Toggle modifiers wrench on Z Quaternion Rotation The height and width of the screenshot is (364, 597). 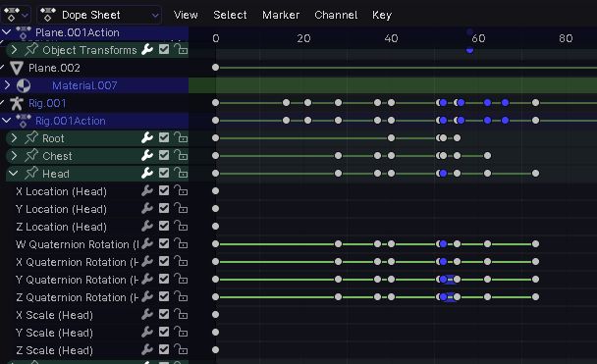(x=147, y=296)
